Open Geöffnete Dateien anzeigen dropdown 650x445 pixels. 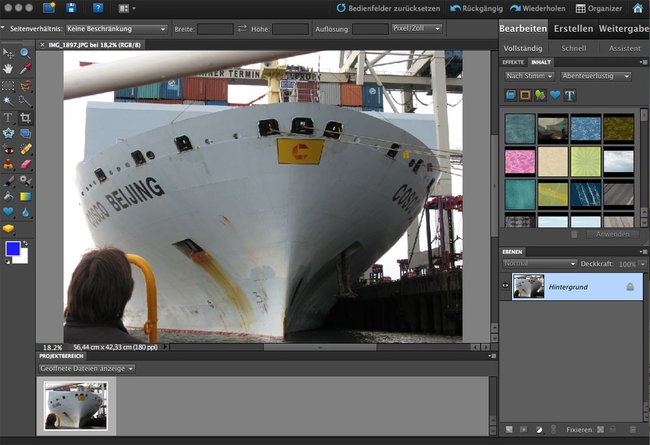pos(87,368)
